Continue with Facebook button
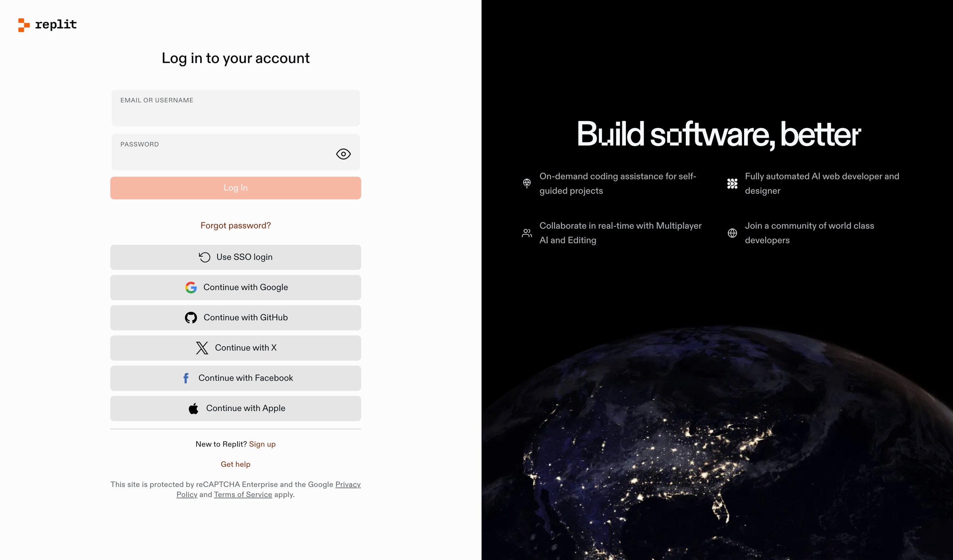953x560 pixels. coord(235,378)
